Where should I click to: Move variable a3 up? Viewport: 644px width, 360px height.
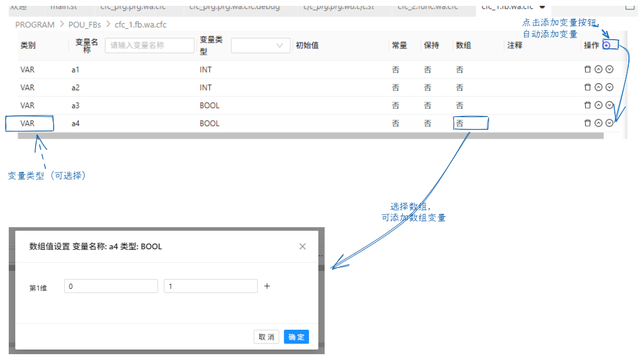click(x=599, y=105)
